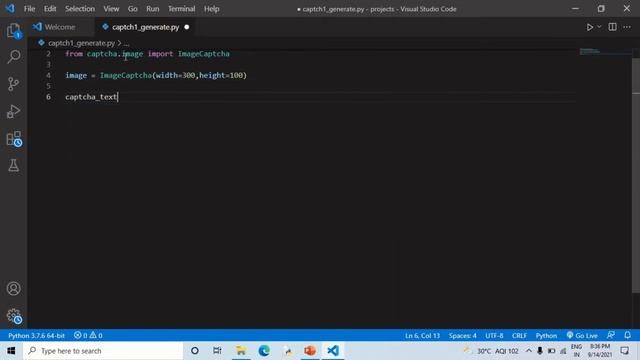The image size is (640, 360).
Task: Open the Selection menu
Action: [80, 9]
